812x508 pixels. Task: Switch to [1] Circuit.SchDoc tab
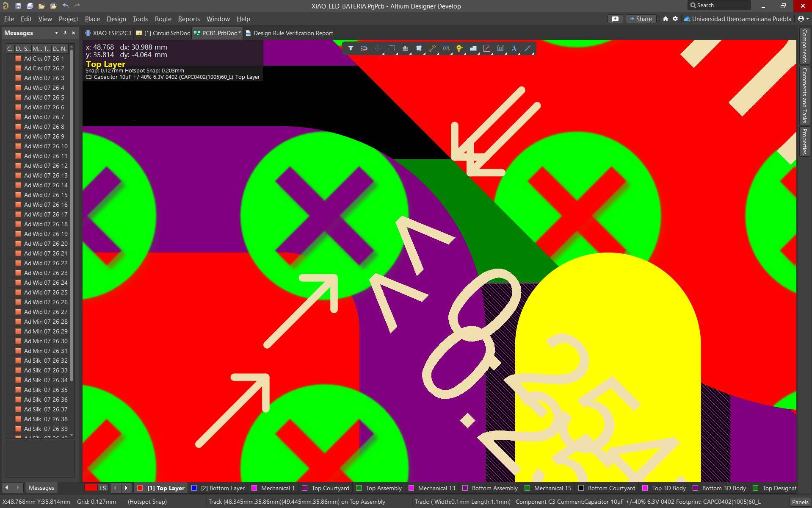tap(163, 33)
